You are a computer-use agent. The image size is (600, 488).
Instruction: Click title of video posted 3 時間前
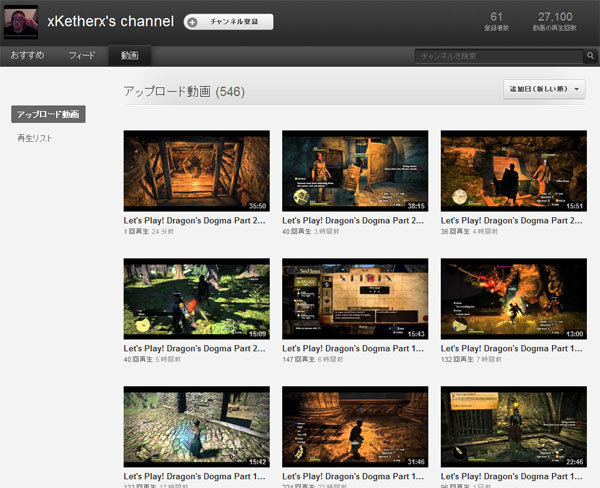[353, 221]
